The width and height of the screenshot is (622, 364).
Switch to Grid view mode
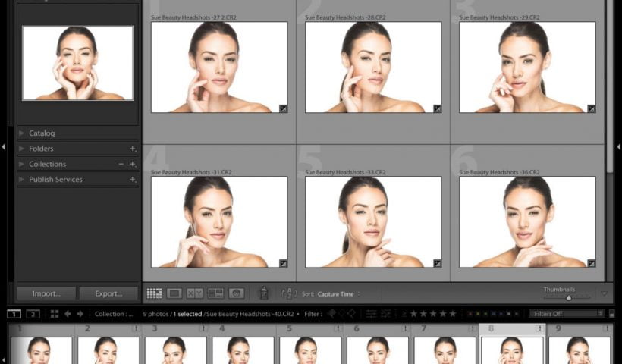pyautogui.click(x=154, y=293)
